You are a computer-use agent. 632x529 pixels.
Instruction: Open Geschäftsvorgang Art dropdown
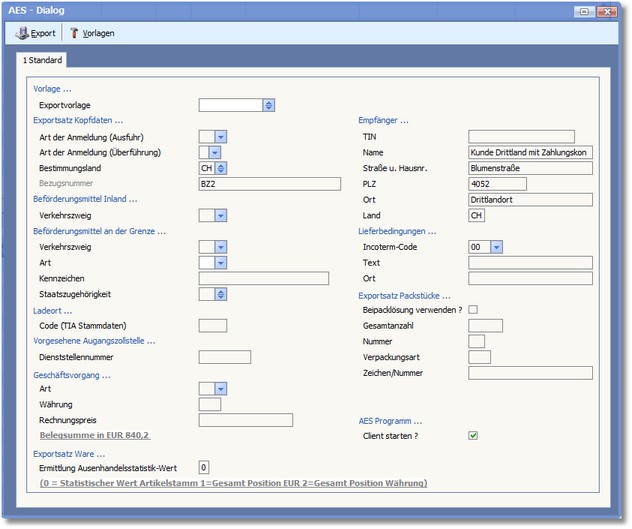[220, 388]
